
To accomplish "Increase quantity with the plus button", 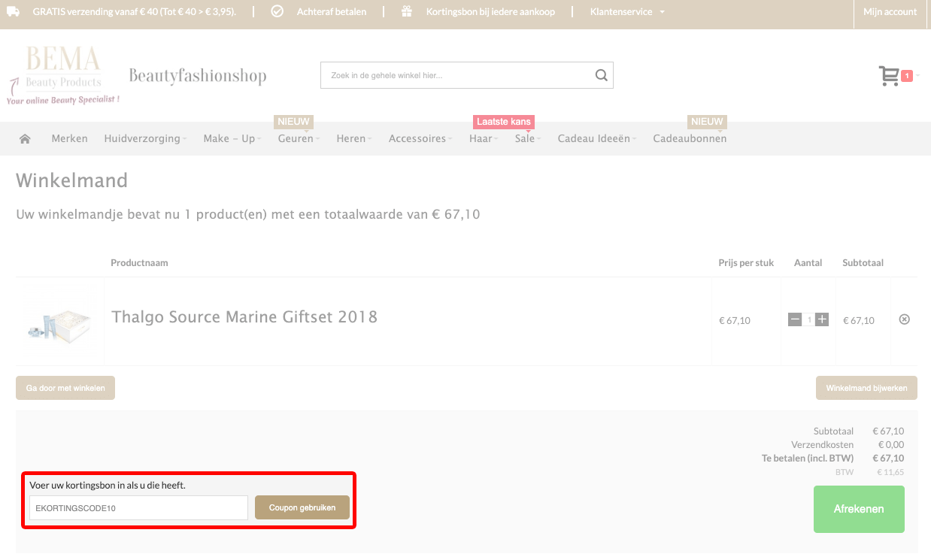I will 822,319.
